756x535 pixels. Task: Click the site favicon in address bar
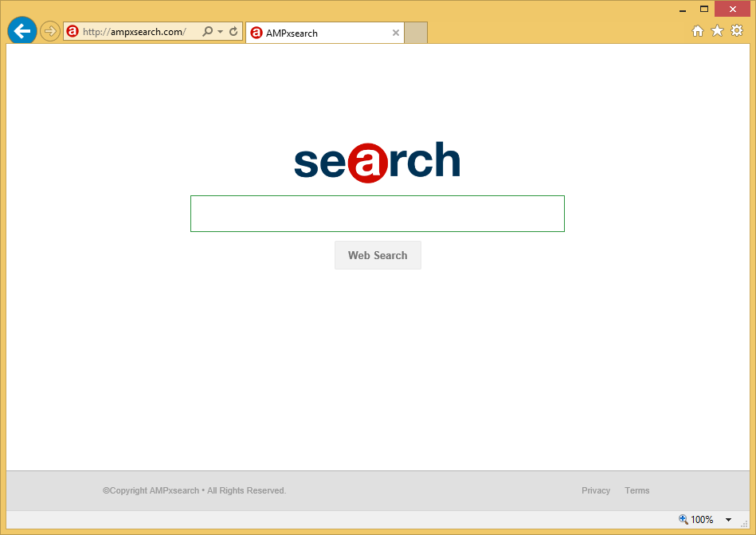pos(72,32)
